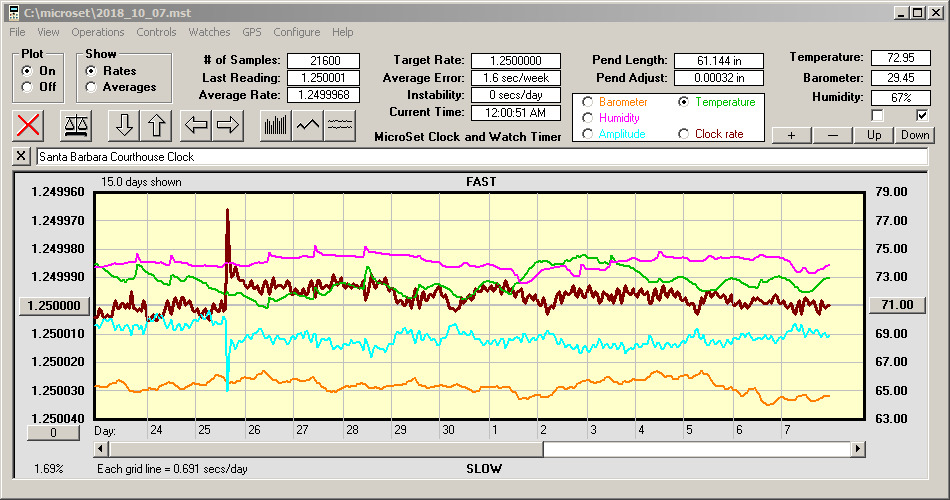Click the # of Samples field
The height and width of the screenshot is (500, 950).
324,61
